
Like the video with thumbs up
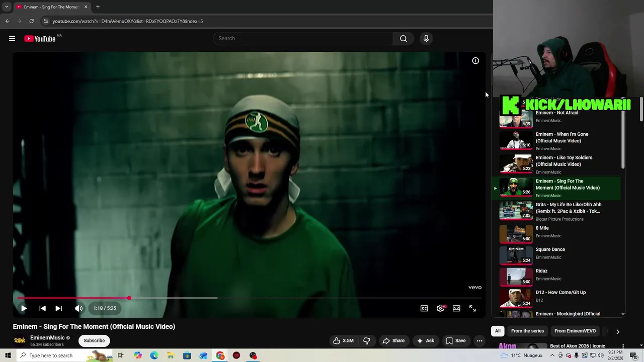coord(343,340)
